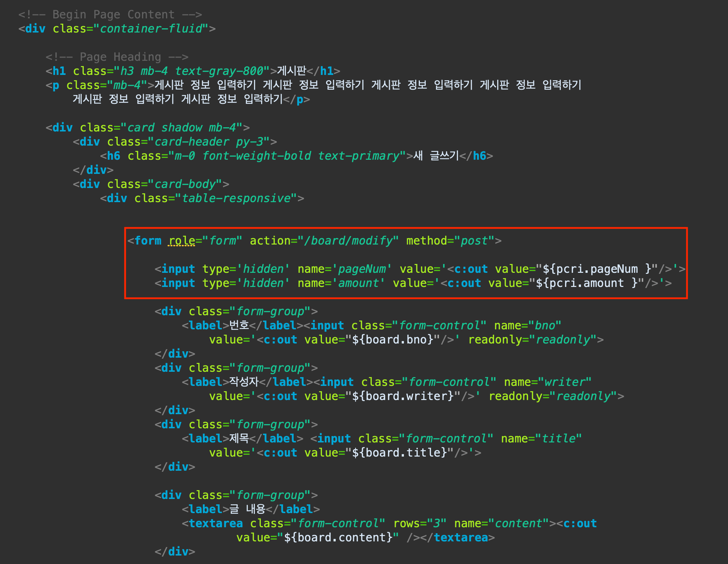Image resolution: width=728 pixels, height=564 pixels.
Task: Click the opening textarea tag name
Action: 216,523
